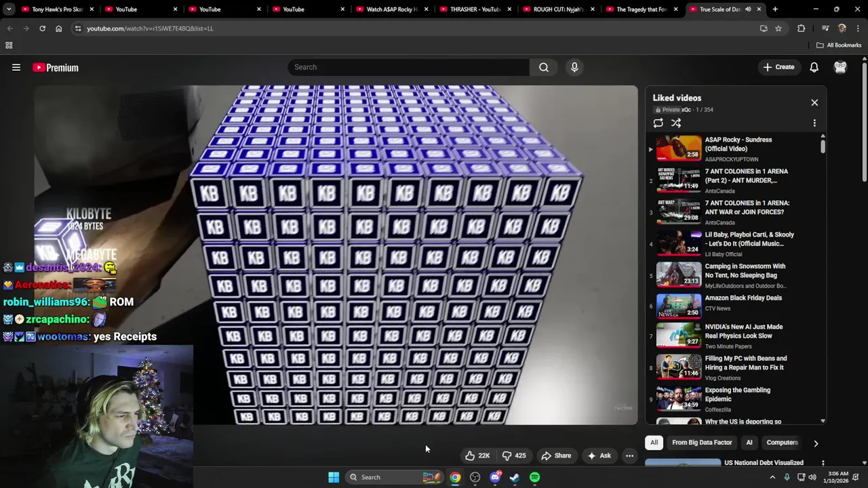Open Filling My PC with Beans video
Screen dimensions: 868x488
732,367
